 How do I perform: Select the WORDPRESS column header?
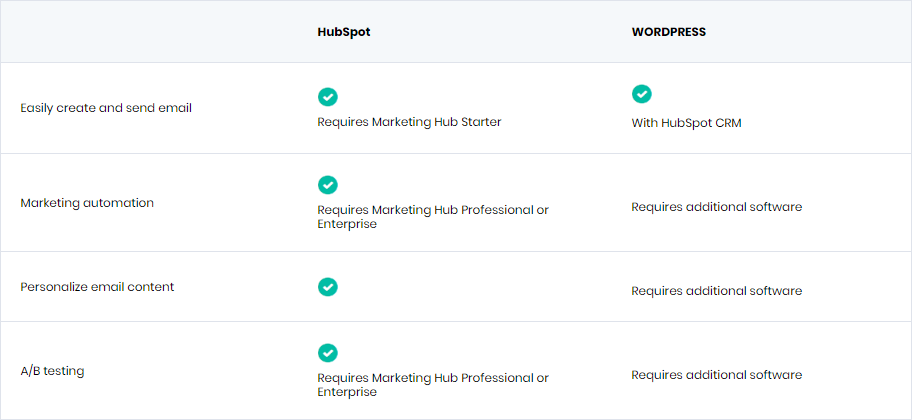pos(669,32)
